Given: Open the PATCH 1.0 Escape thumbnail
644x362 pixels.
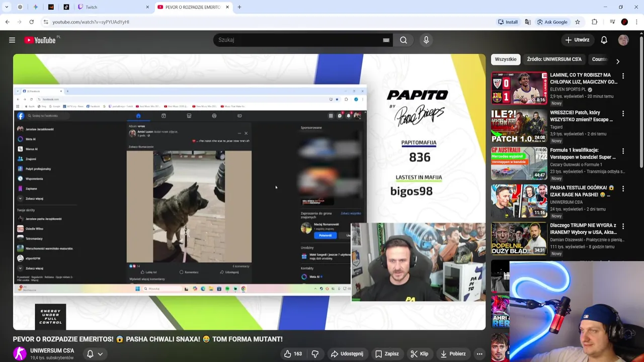Looking at the screenshot, I should coord(519,126).
